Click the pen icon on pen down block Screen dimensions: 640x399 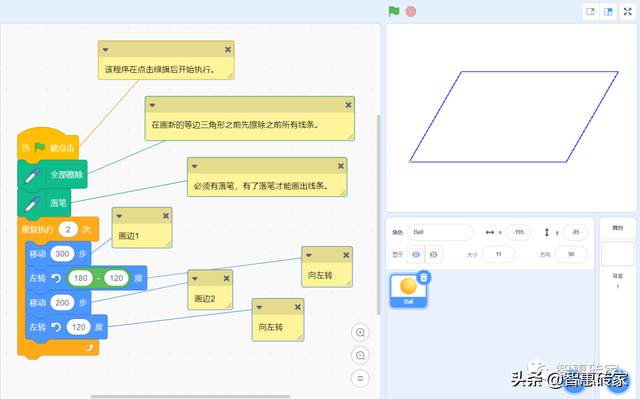click(32, 204)
